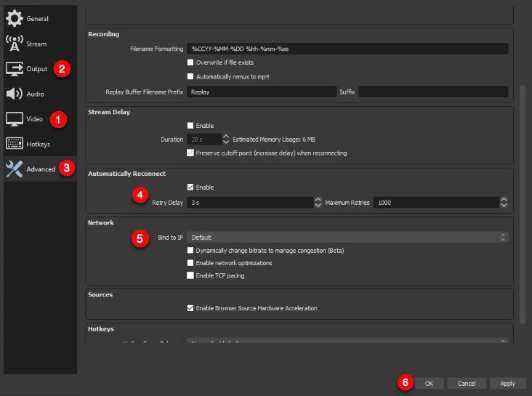Click the settings vertical scrollbar
Image resolution: width=532 pixels, height=396 pixels.
tap(523, 203)
